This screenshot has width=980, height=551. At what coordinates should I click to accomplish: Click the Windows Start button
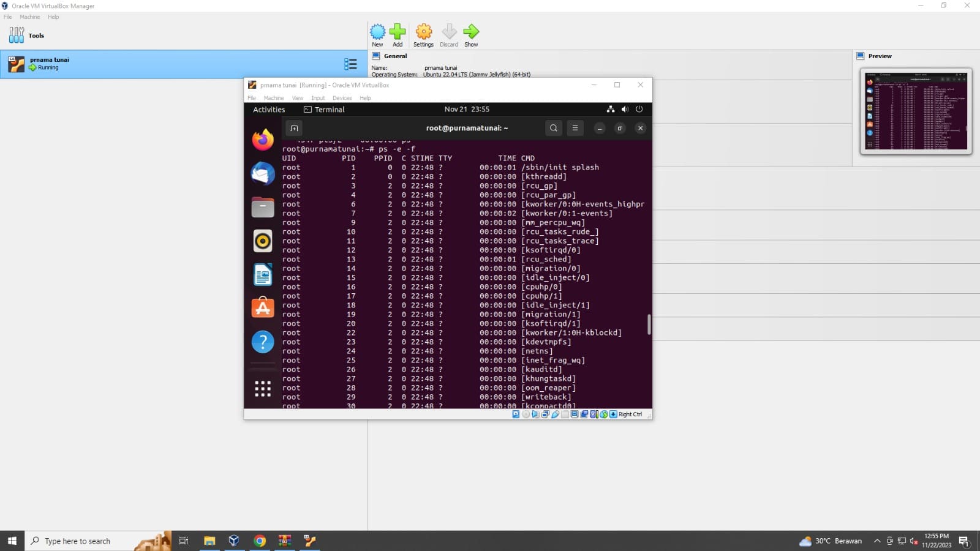click(x=12, y=541)
